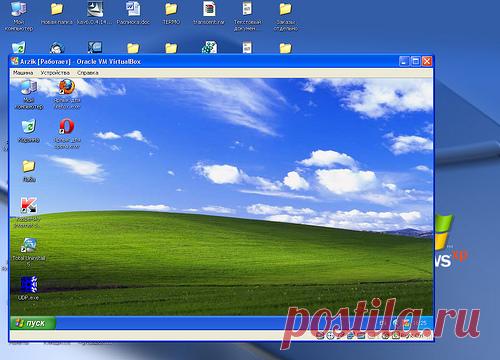Select the transcomb.rar archive on host desktop
500x360 pixels.
click(x=209, y=9)
